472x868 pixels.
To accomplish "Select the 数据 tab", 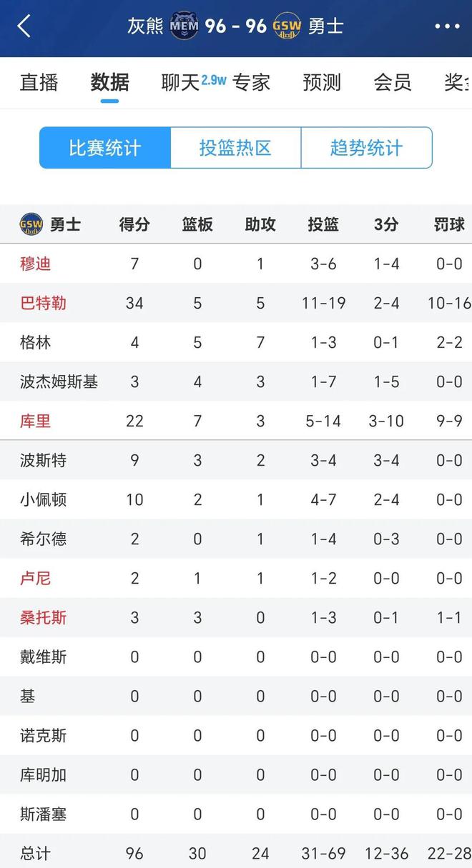I will [109, 82].
